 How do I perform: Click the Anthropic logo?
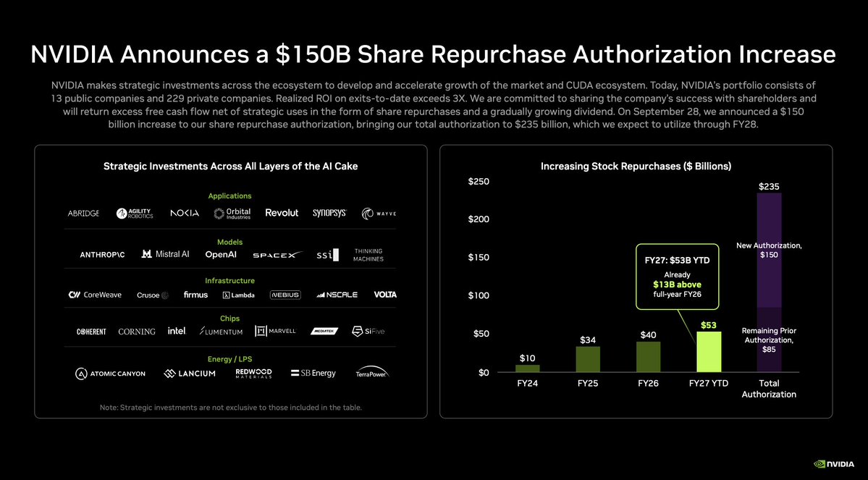pyautogui.click(x=102, y=255)
